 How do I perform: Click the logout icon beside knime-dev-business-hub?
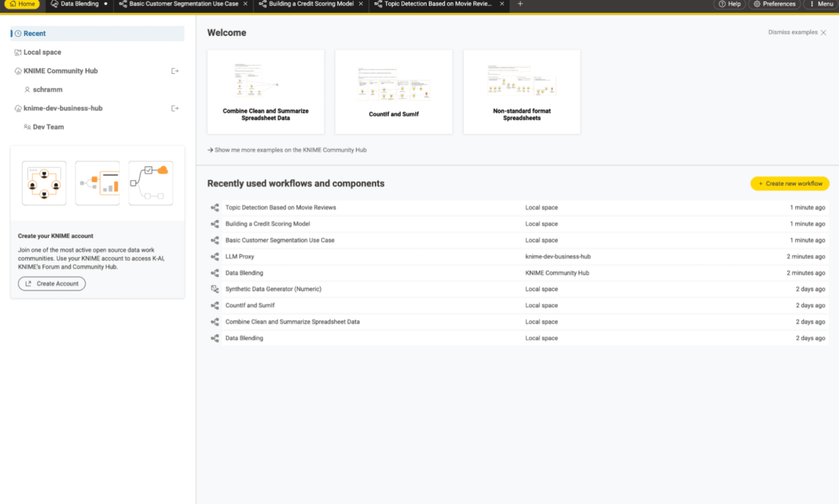pos(175,108)
